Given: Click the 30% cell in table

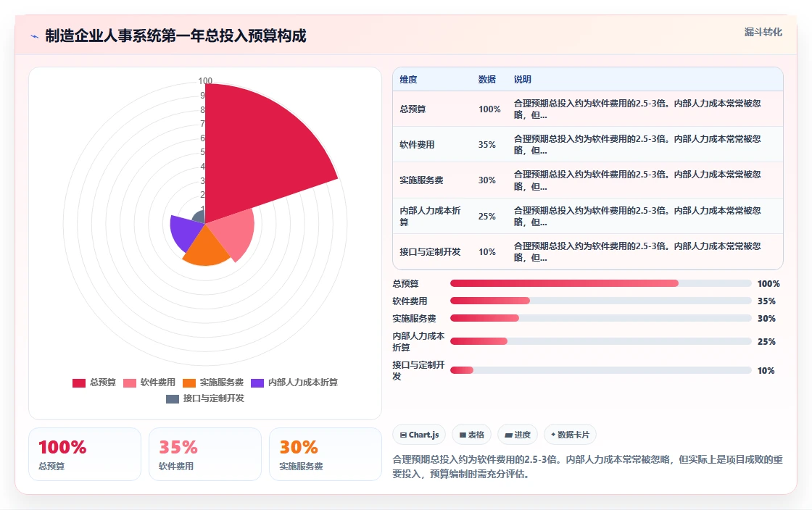Looking at the screenshot, I should tap(486, 180).
